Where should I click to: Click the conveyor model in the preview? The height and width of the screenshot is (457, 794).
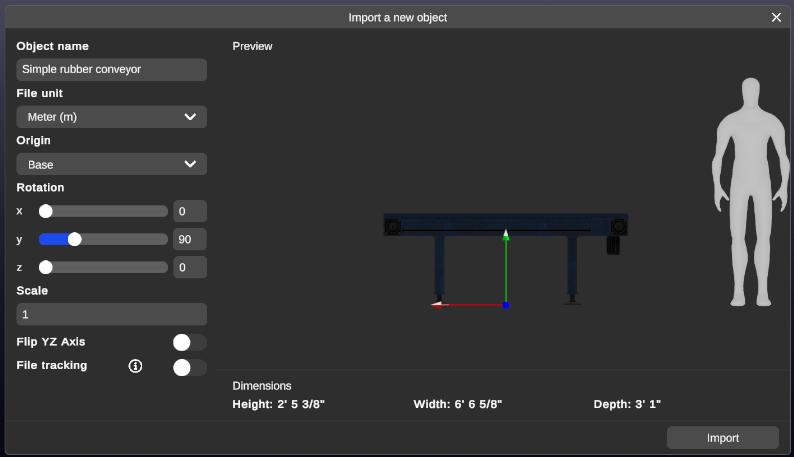pos(505,225)
